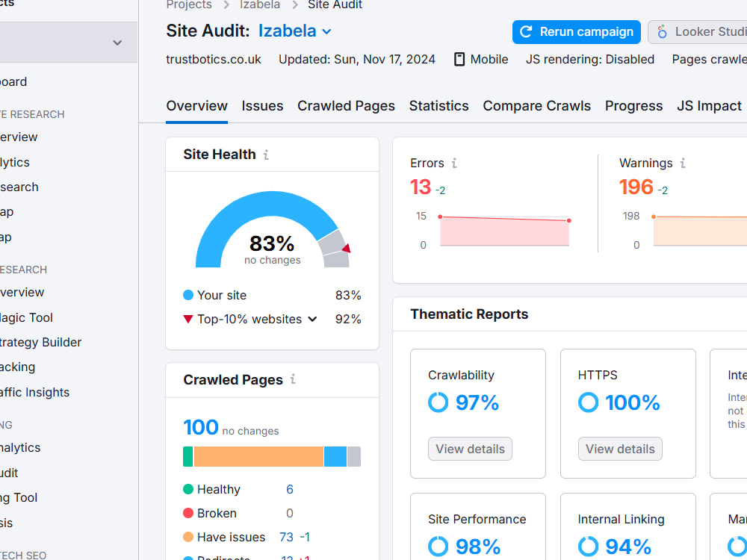The image size is (747, 560).
Task: Click the Updated: Sun, Nov 17, 2024 text
Action: pos(357,60)
